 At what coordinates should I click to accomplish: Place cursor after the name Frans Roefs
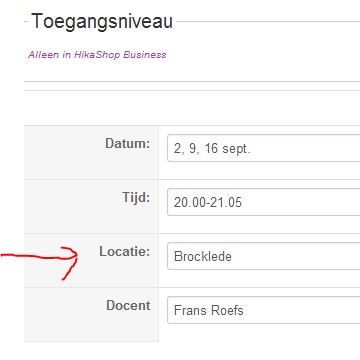tap(244, 310)
